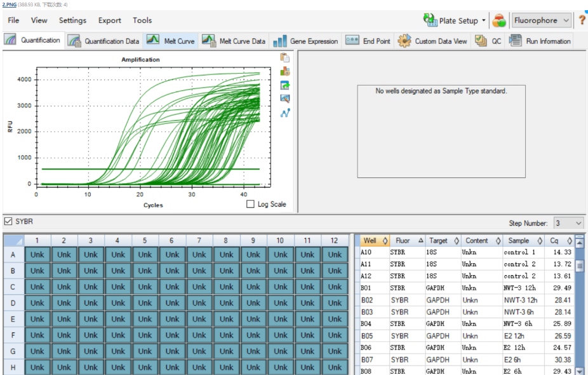
Task: Toggle well C12 in plate grid
Action: (x=335, y=287)
